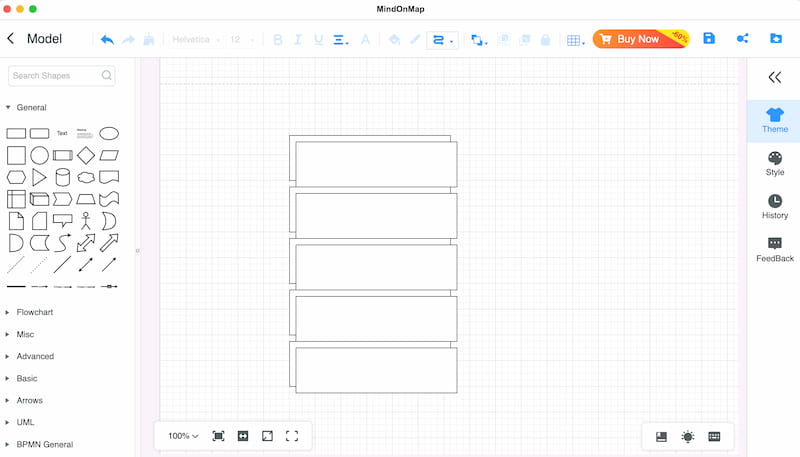The width and height of the screenshot is (800, 457).
Task: Click the fullscreen icon in bottom bar
Action: tap(292, 436)
